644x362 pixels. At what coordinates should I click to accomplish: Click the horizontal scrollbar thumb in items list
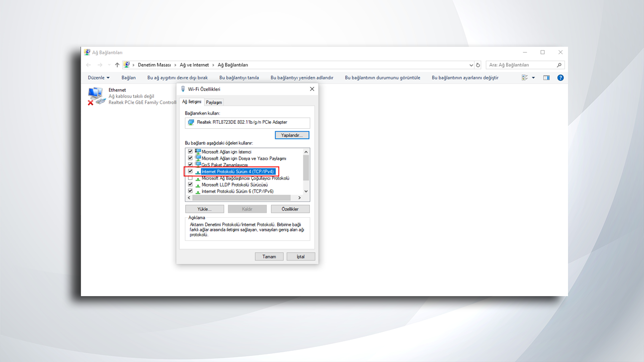[242, 198]
